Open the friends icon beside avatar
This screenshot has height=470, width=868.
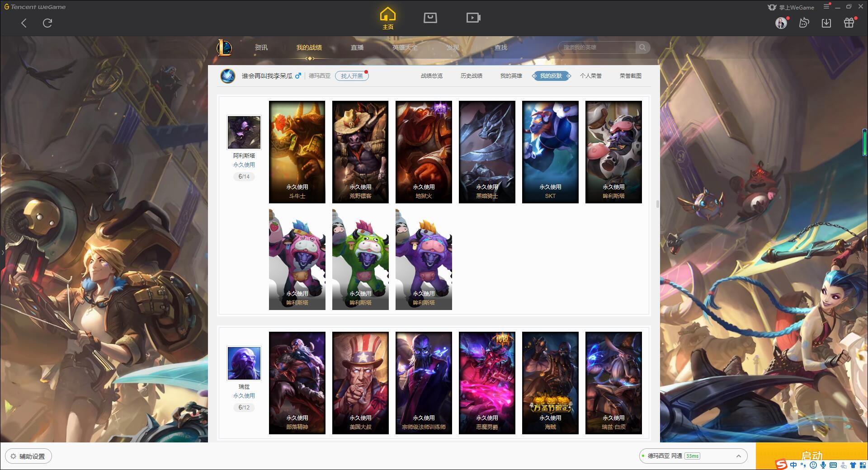click(804, 23)
